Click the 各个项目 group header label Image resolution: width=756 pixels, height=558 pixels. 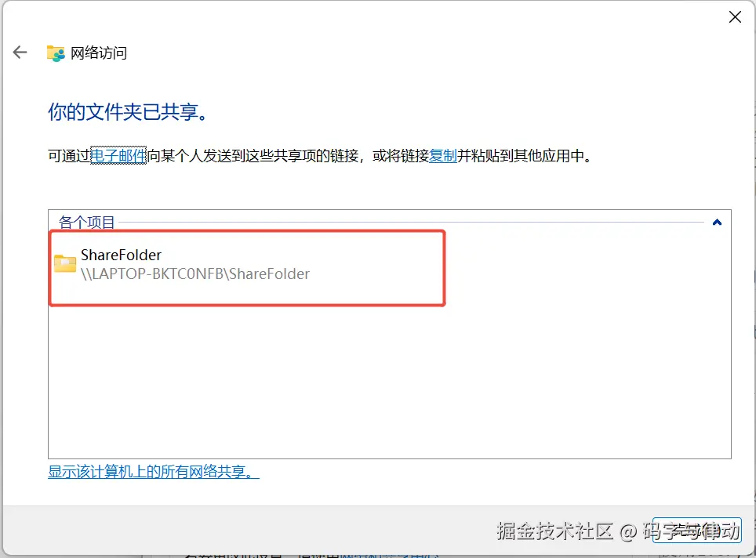coord(87,222)
